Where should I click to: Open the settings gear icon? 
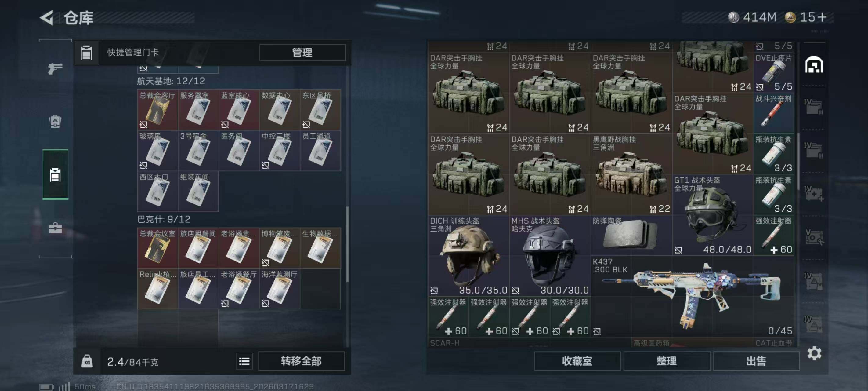[x=814, y=353]
